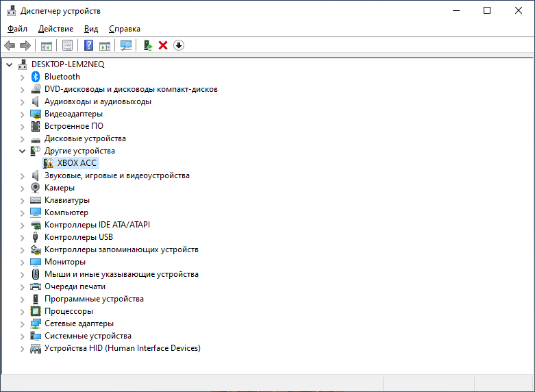Click the Камеры webcam icon
The image size is (535, 392).
coord(36,188)
